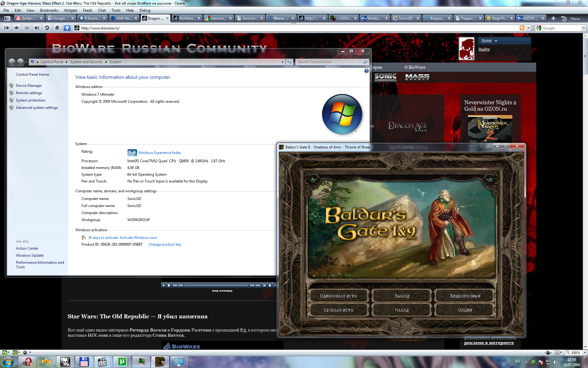Open address bar history dropdown arrow
This screenshot has height=368, width=588.
click(x=528, y=28)
